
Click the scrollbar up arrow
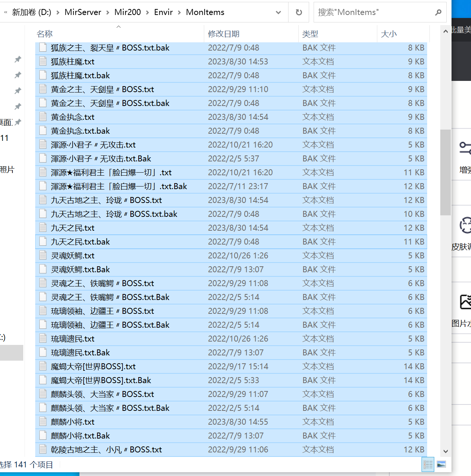click(x=446, y=31)
